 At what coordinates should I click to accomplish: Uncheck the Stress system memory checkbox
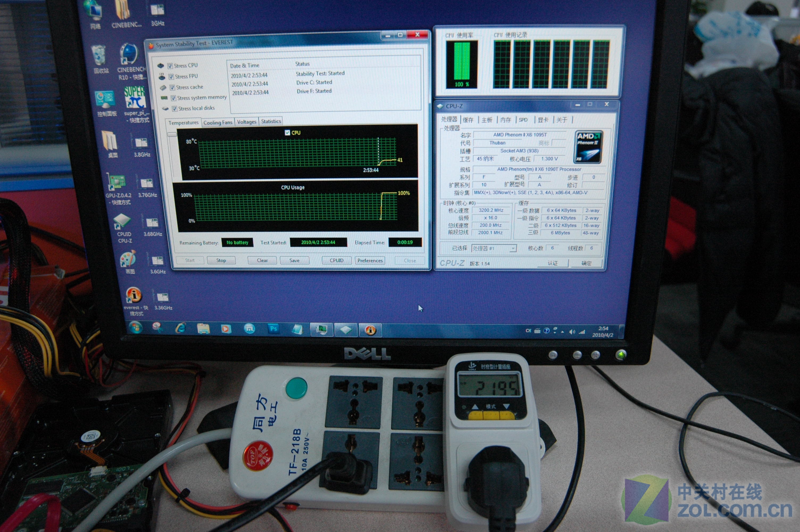pyautogui.click(x=174, y=98)
